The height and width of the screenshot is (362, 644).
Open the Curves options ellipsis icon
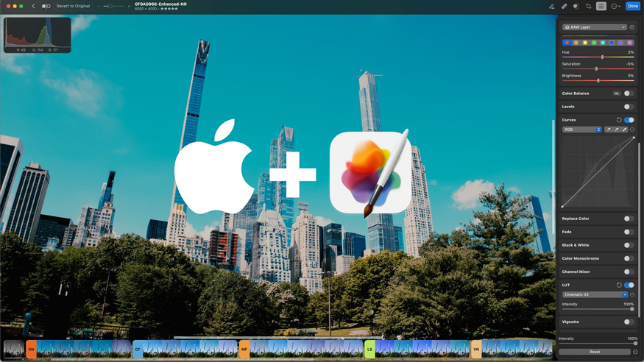coord(632,129)
